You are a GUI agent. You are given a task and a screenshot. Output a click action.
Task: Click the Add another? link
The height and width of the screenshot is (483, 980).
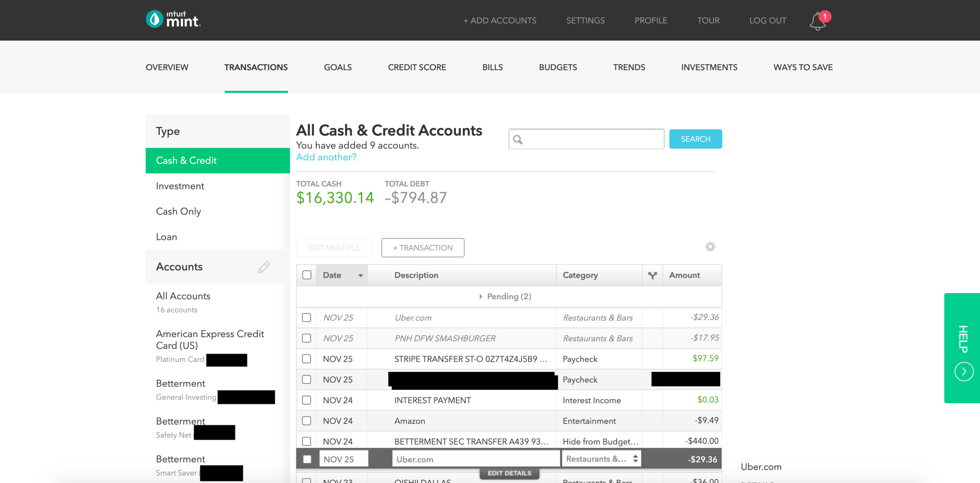tap(326, 157)
